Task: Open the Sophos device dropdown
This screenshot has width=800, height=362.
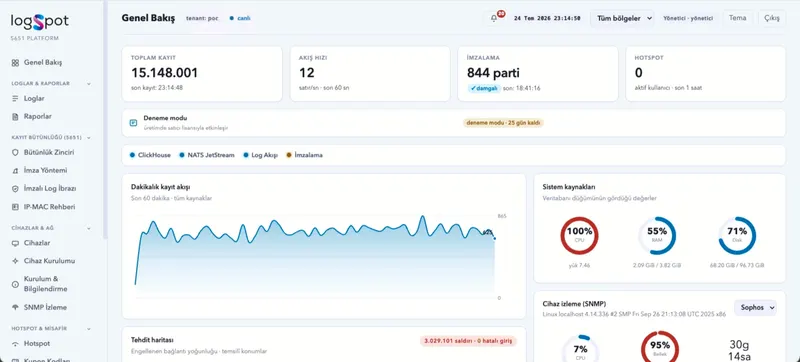Action: pos(755,308)
